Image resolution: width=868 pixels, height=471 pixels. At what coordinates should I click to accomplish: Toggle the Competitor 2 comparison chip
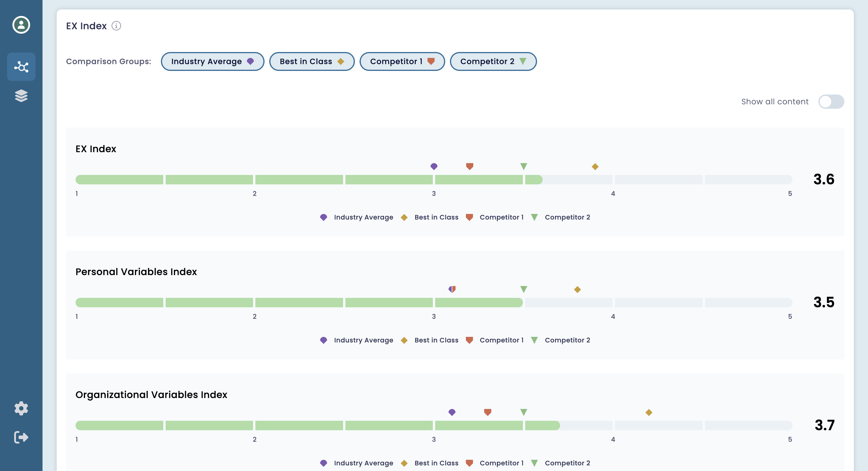(x=493, y=61)
